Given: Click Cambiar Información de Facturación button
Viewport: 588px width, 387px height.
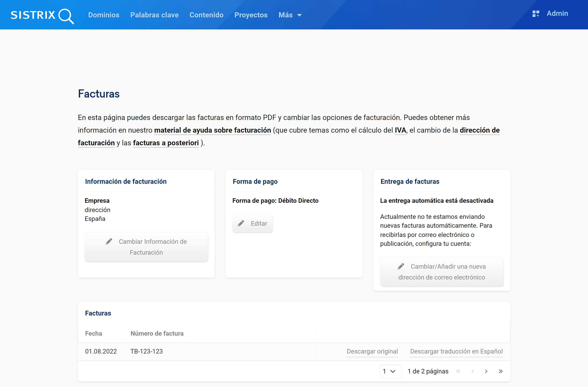Looking at the screenshot, I should 146,247.
